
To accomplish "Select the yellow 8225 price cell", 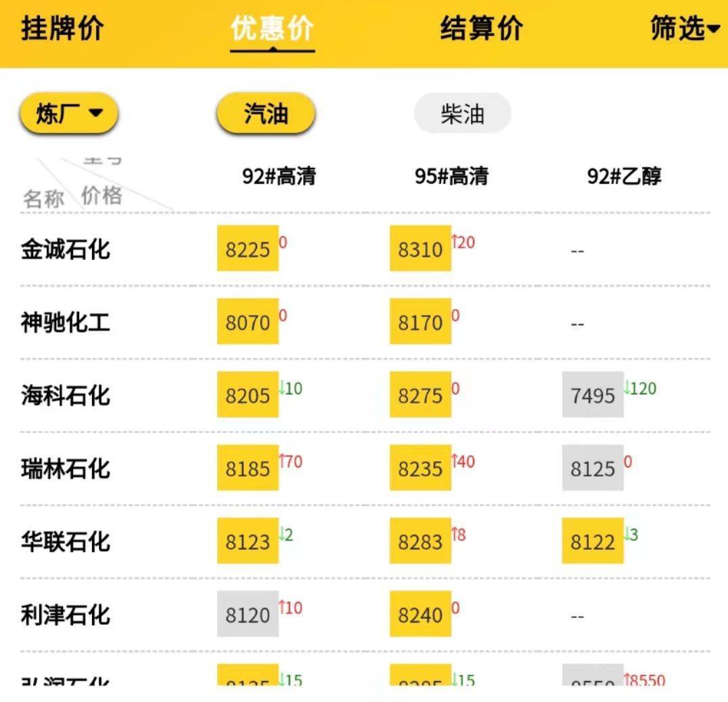I will [x=247, y=249].
